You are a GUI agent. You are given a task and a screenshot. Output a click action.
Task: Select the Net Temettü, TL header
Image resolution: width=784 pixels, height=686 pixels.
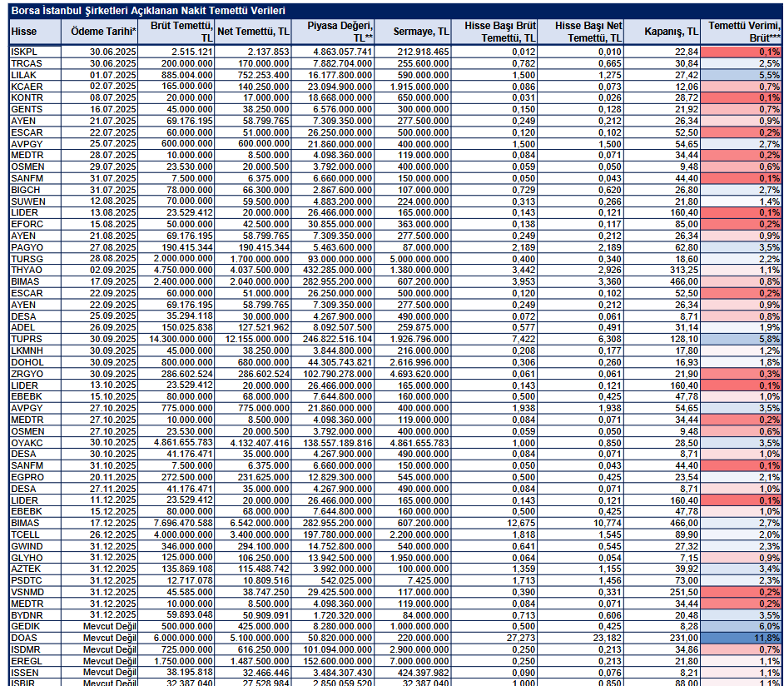click(253, 32)
